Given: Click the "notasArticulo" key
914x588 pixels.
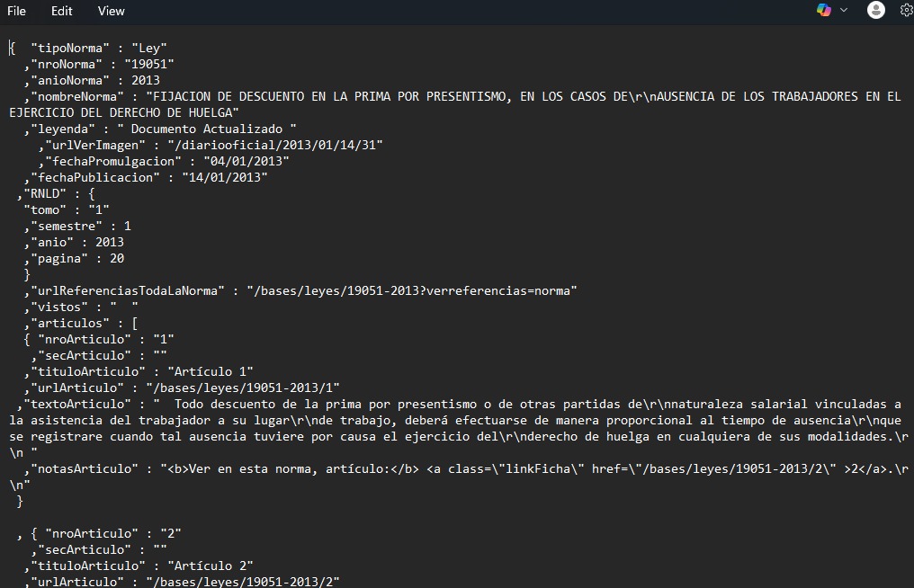Looking at the screenshot, I should coord(84,469).
